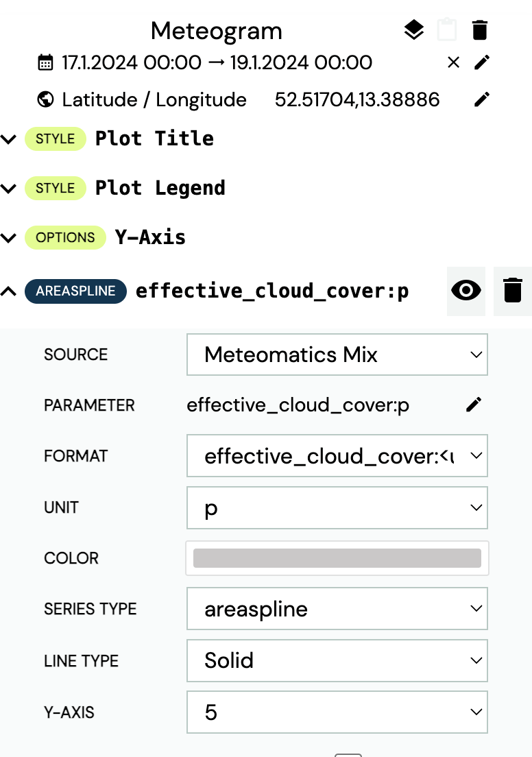Toggle visibility of effective_cloud_cover:p series
532x757 pixels.
[466, 291]
